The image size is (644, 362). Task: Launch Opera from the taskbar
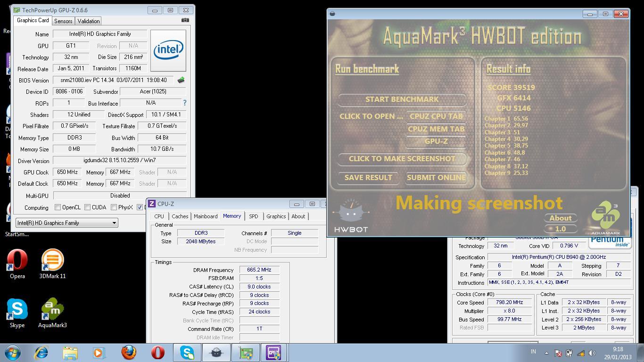click(x=157, y=353)
